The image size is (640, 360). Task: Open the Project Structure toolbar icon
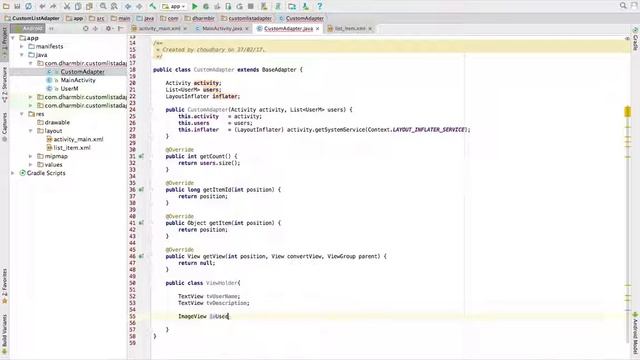click(292, 6)
